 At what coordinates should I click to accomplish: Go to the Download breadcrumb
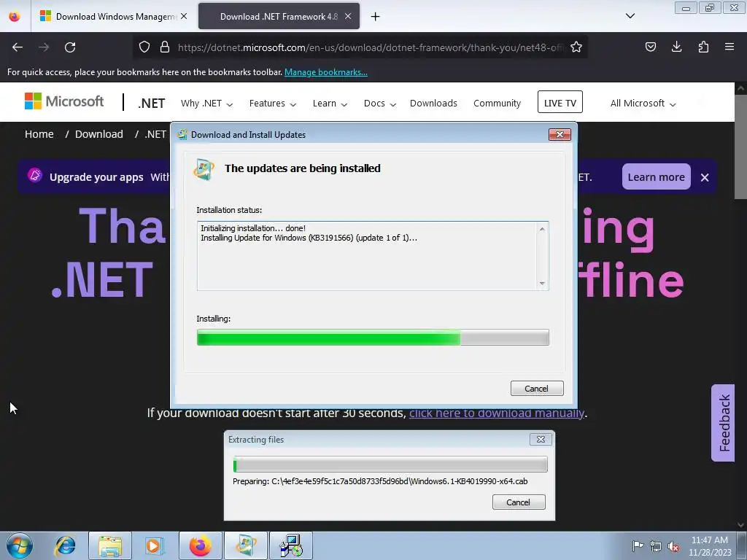[99, 134]
